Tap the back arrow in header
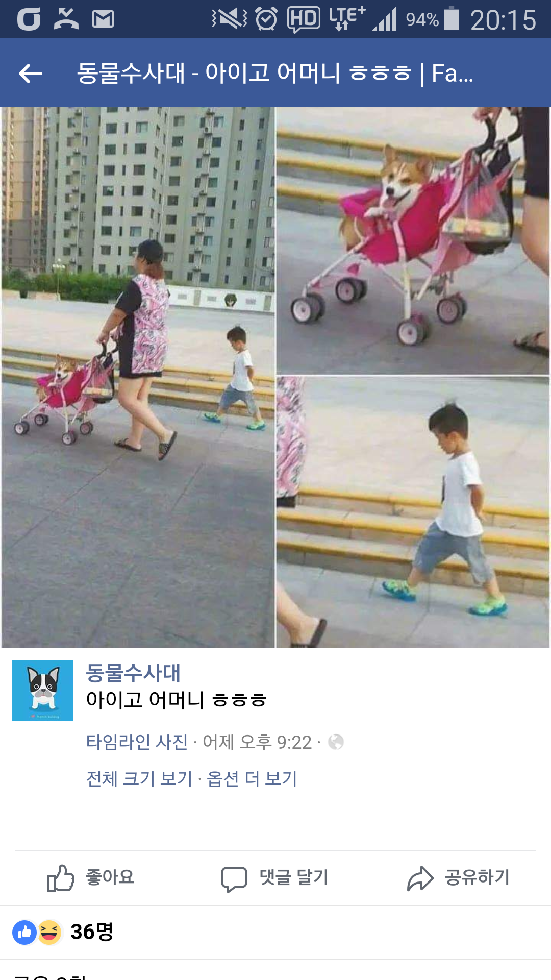The height and width of the screenshot is (980, 551). pos(30,73)
